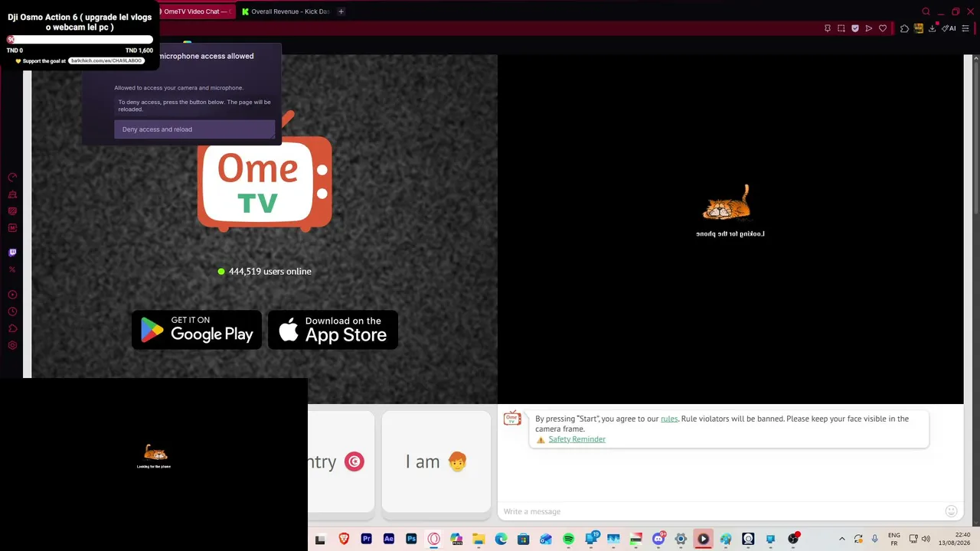
Task: Open the sidebar settings gear
Action: pos(12,346)
